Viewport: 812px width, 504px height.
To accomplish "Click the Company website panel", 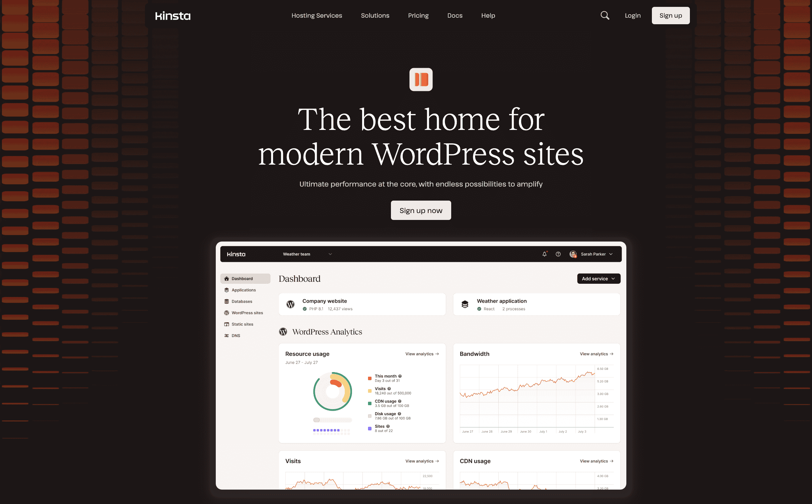I will coord(362,304).
